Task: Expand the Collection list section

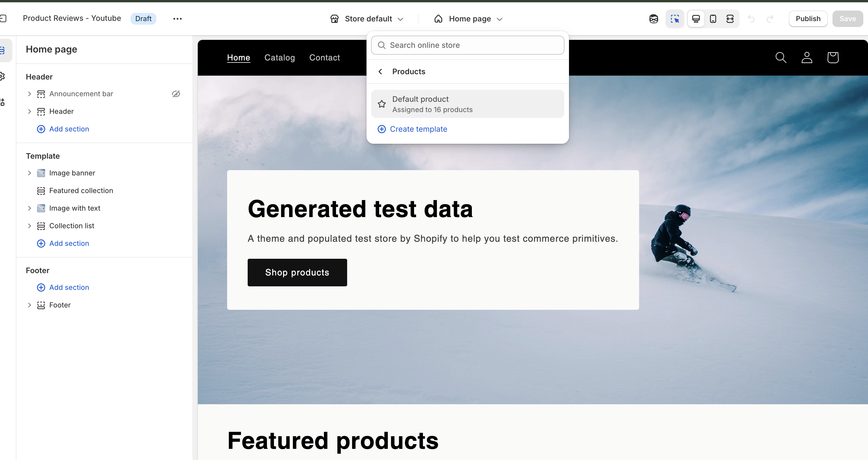Action: click(x=29, y=226)
